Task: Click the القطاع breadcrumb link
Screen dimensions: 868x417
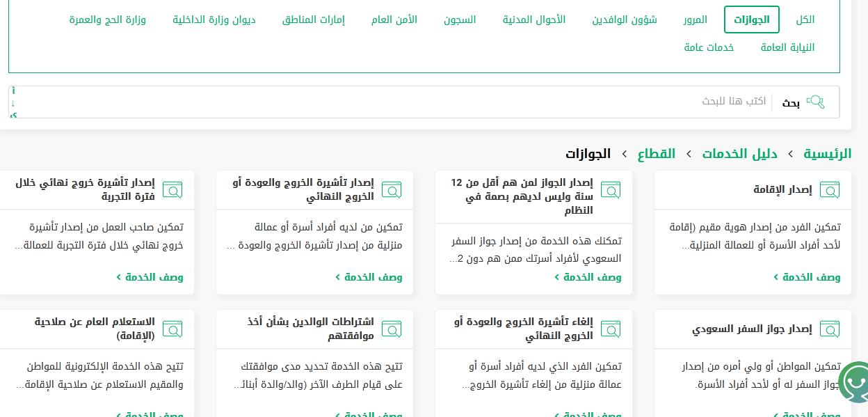Action: click(657, 154)
